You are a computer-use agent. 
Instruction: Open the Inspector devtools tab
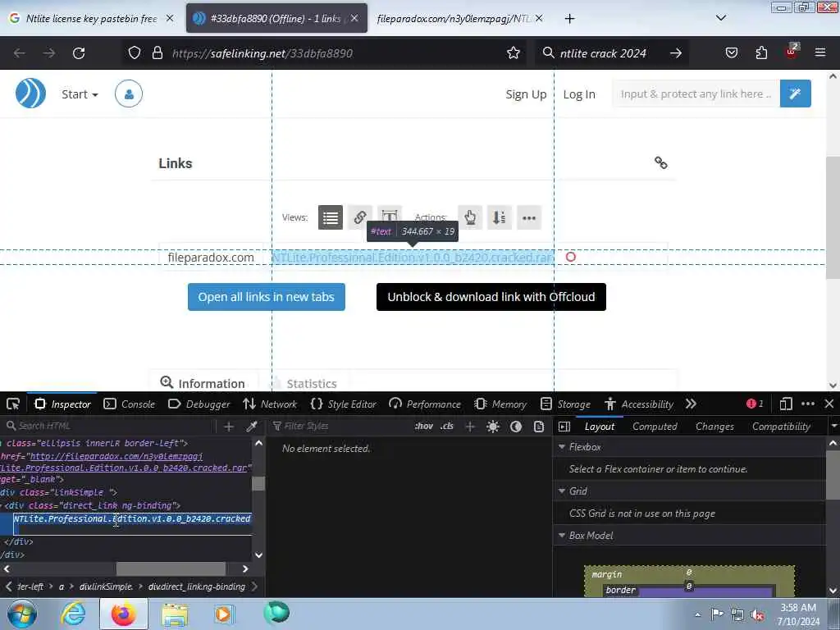pos(62,404)
